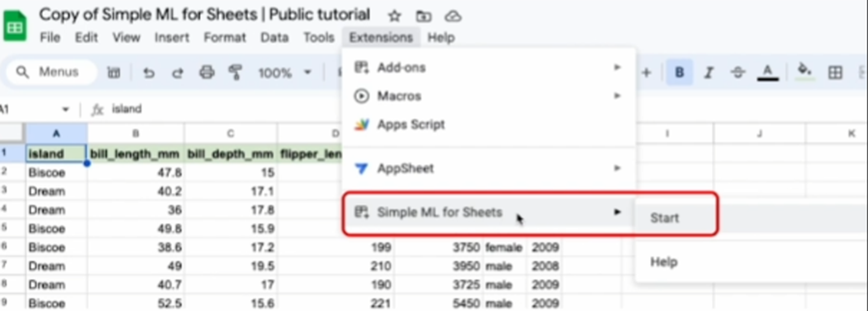
Task: Select column B header
Action: 135,133
